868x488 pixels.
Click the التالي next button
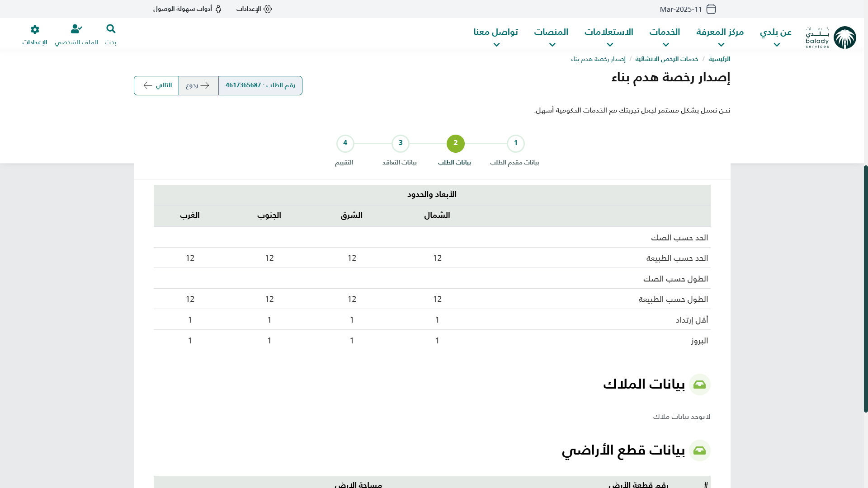click(x=156, y=85)
